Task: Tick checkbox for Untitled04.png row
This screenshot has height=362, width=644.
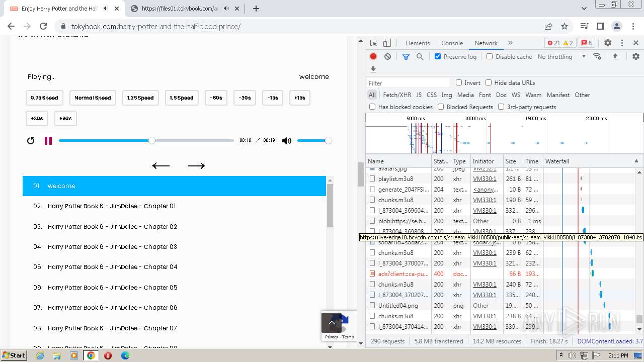Action: point(373,306)
